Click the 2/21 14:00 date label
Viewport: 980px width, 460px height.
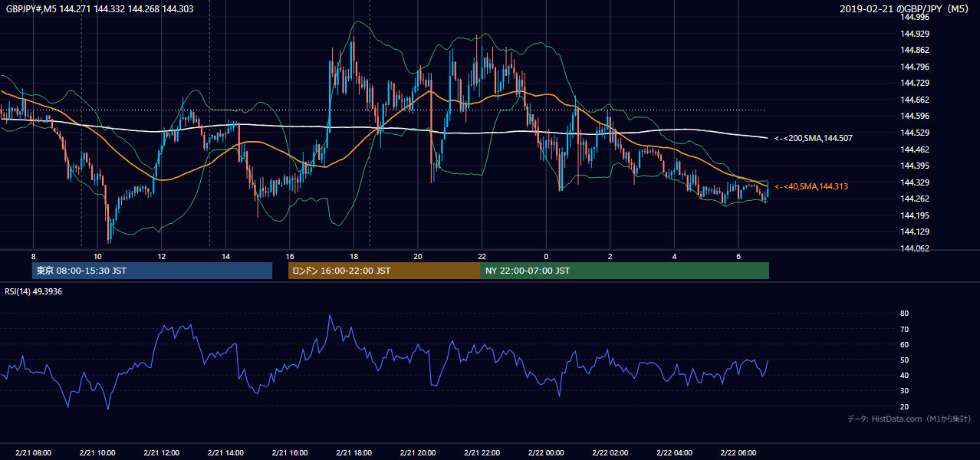(x=225, y=453)
